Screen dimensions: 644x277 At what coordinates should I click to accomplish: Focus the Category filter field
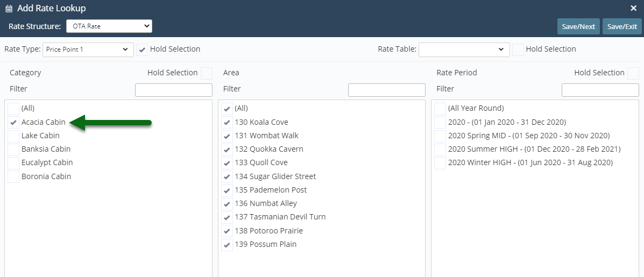pyautogui.click(x=174, y=90)
